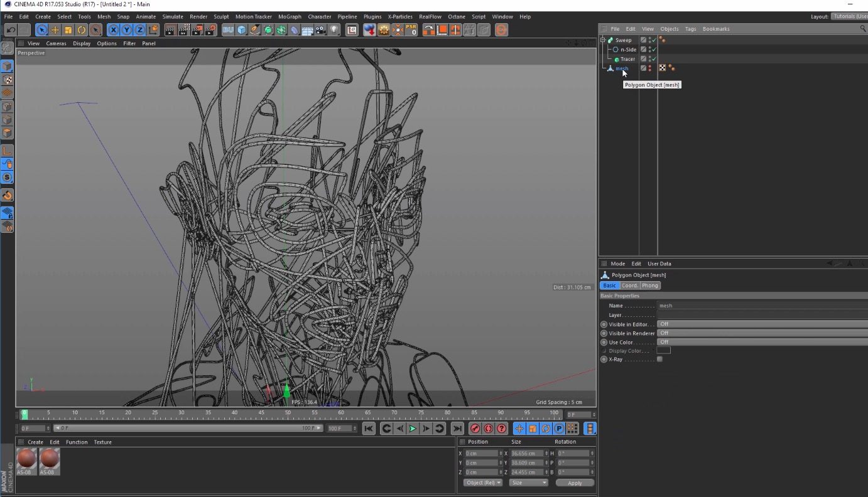This screenshot has height=497, width=868.
Task: Go to end of animation
Action: (x=458, y=429)
